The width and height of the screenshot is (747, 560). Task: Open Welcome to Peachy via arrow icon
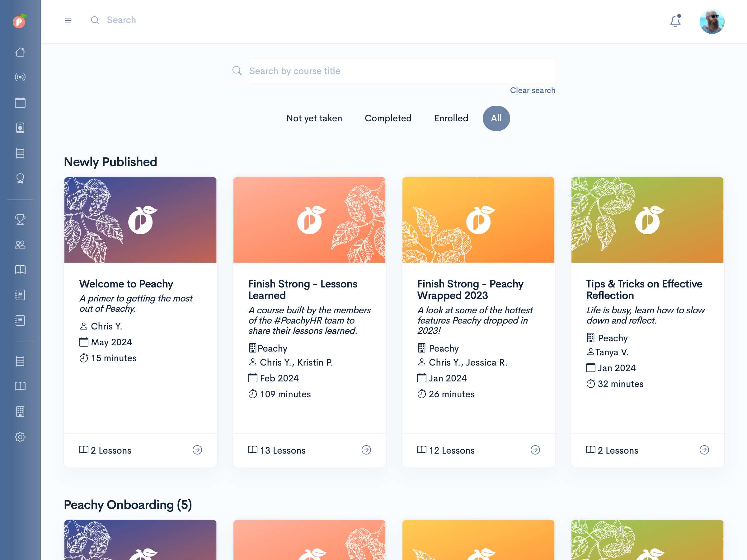pos(197,450)
